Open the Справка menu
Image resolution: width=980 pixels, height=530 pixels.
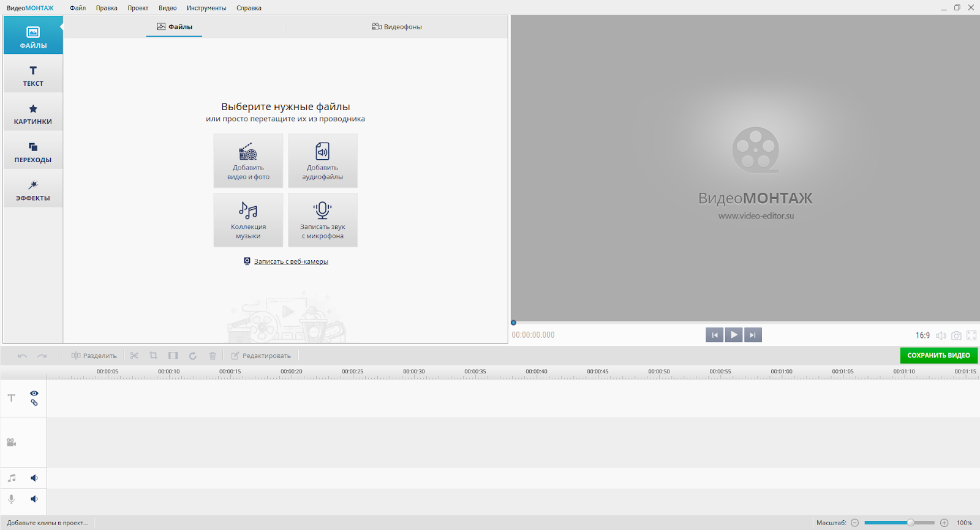249,8
